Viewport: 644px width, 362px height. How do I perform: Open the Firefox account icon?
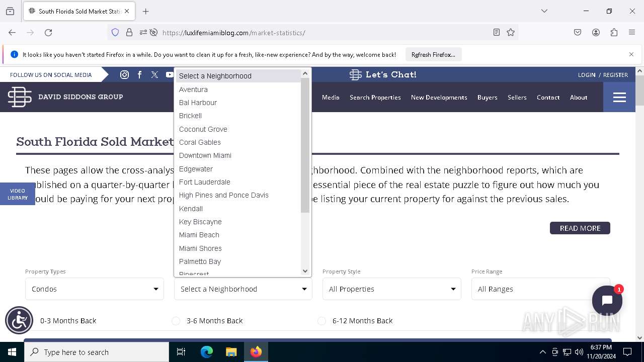(596, 32)
